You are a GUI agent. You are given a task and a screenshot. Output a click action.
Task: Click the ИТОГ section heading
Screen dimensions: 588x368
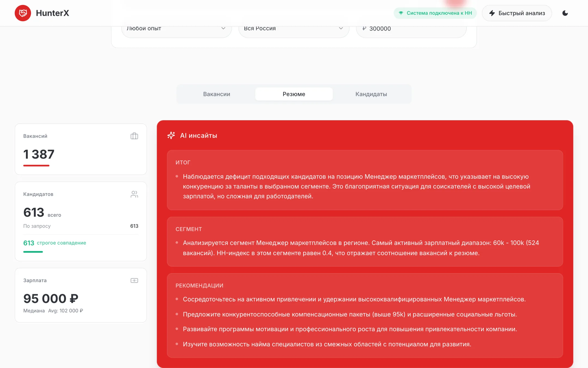pyautogui.click(x=183, y=162)
